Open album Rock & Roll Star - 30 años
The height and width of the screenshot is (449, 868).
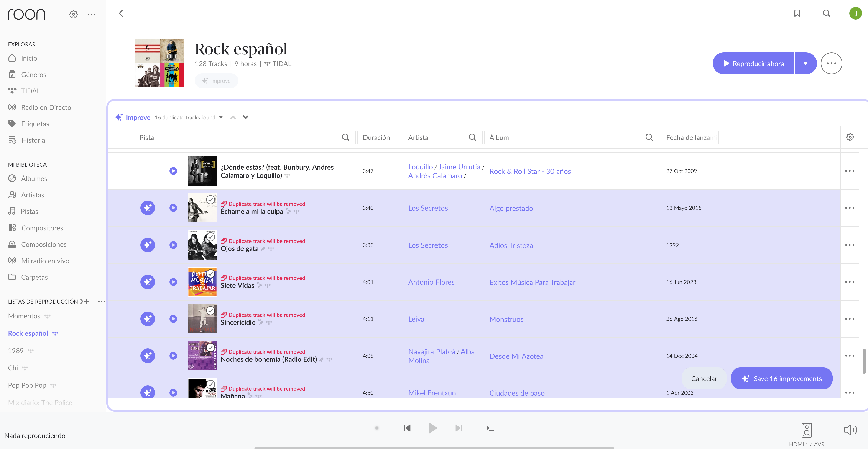coord(530,171)
